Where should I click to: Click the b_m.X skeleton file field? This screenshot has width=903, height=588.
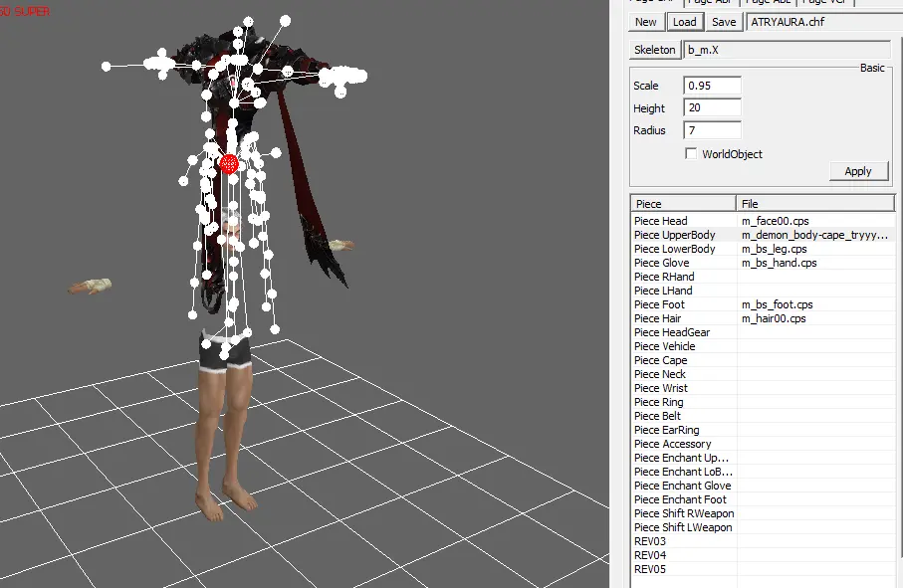(788, 50)
